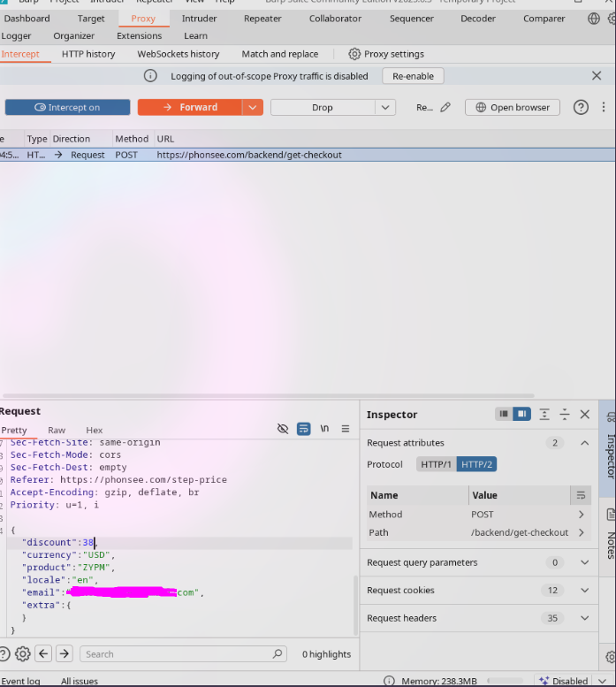Switch Request view to Raw tab
Image resolution: width=616 pixels, height=687 pixels.
tap(57, 431)
